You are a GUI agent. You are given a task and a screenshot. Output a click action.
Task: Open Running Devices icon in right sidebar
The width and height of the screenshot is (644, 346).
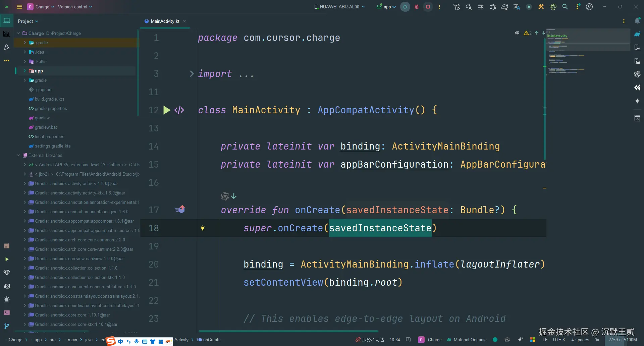(x=637, y=61)
